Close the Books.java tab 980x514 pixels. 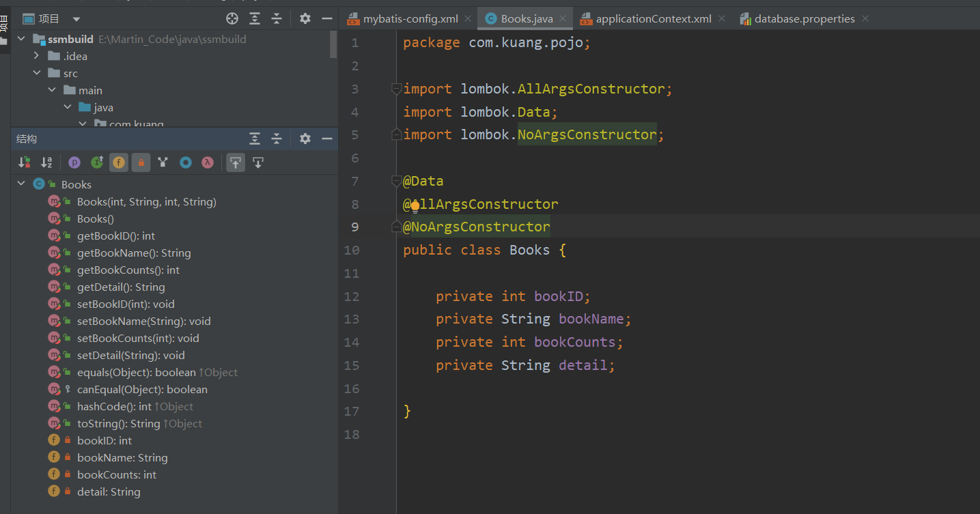click(563, 18)
